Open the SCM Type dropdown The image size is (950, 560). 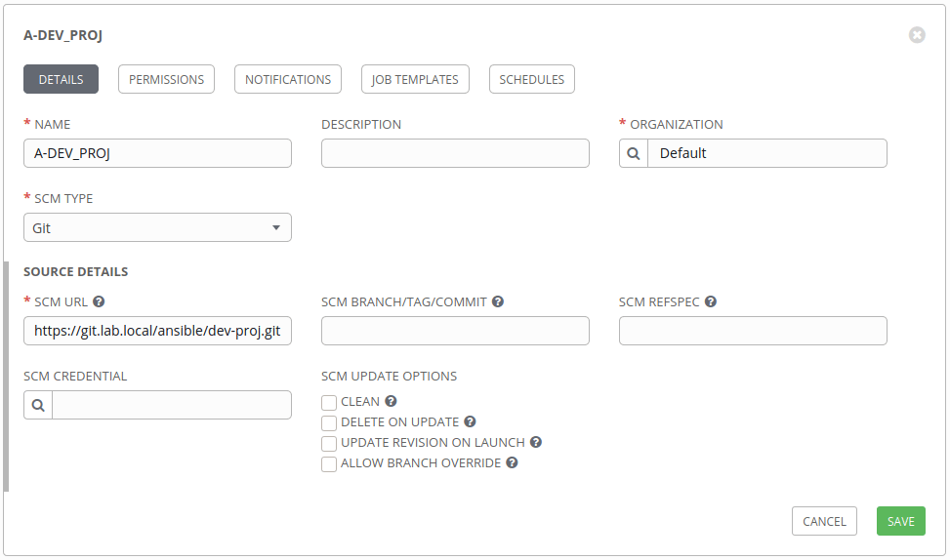[157, 227]
